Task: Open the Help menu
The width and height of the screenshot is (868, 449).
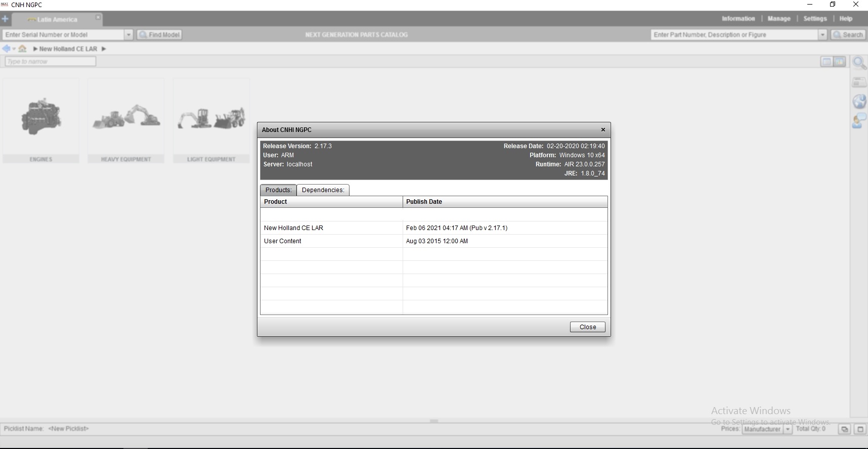Action: [846, 19]
